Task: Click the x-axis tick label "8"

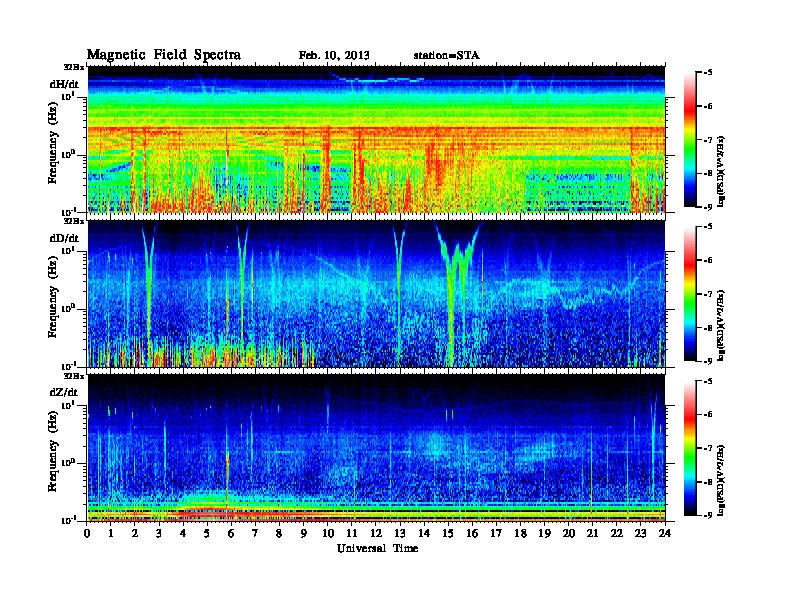Action: (x=279, y=533)
